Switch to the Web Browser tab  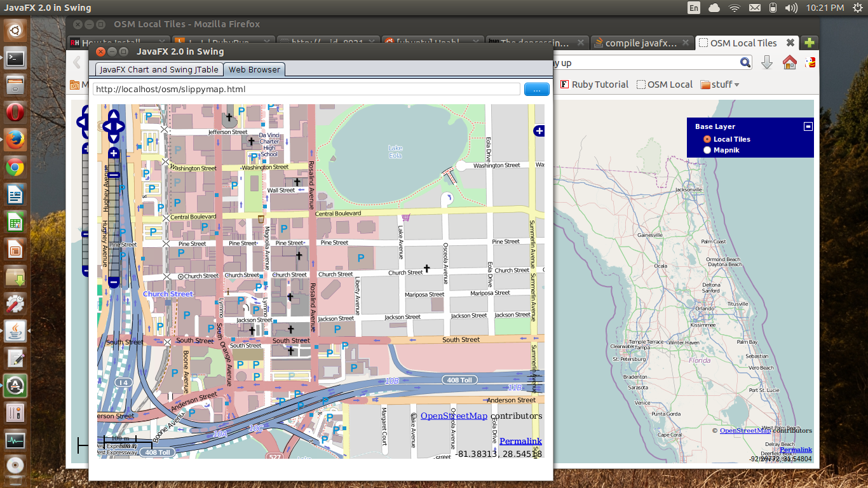coord(254,69)
